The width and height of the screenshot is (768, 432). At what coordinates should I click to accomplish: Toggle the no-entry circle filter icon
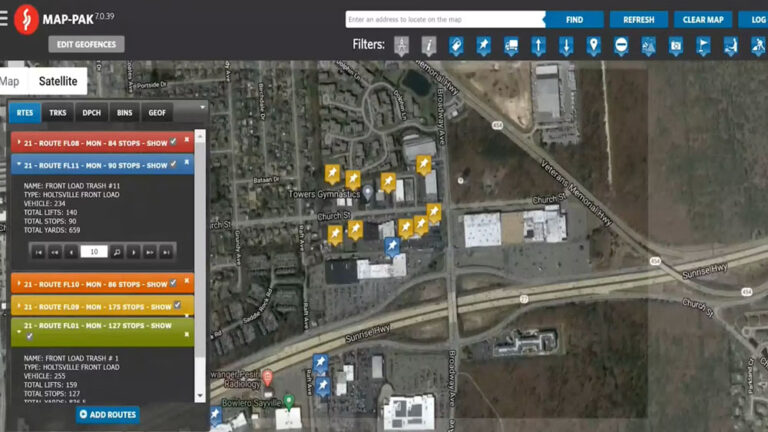pyautogui.click(x=621, y=46)
